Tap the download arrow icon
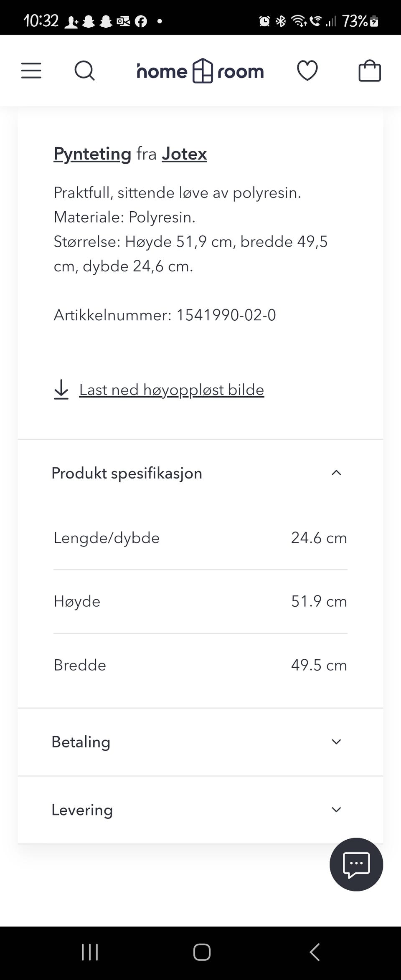The width and height of the screenshot is (401, 980). [61, 390]
